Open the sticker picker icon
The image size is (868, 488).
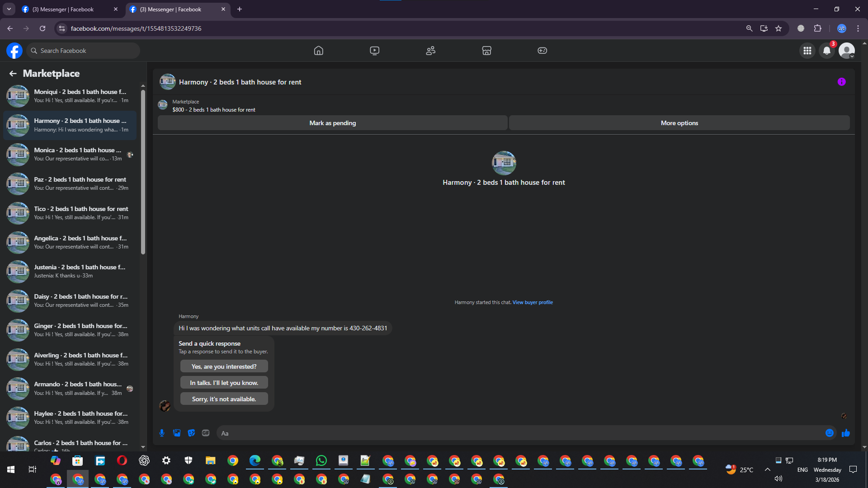point(191,433)
